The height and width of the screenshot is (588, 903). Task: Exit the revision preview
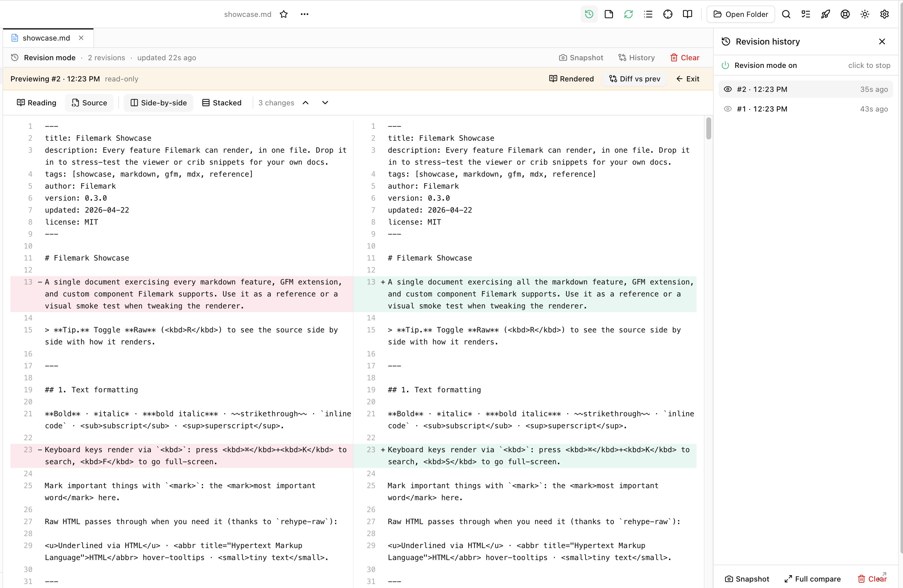point(688,79)
